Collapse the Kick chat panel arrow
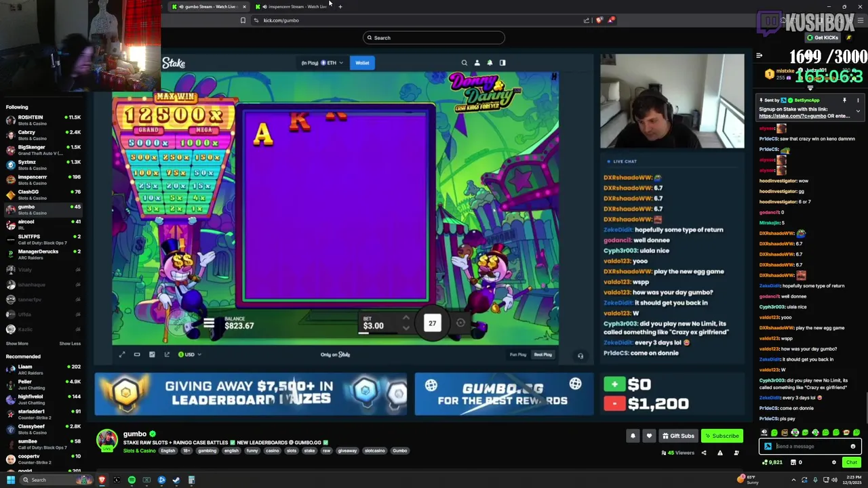The height and width of the screenshot is (488, 868). (759, 56)
